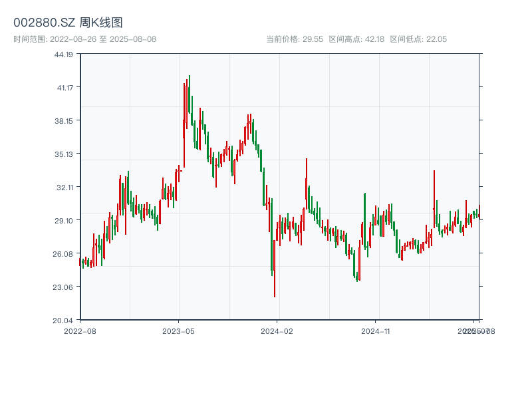
Task: Click the y-axis label 23.06
Action: [x=63, y=287]
